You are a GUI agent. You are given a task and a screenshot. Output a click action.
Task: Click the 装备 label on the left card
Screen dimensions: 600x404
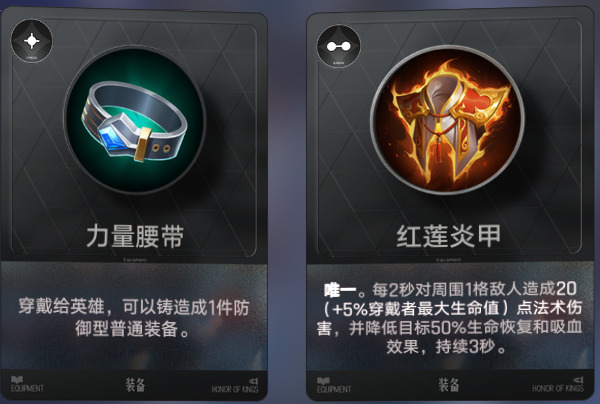click(x=135, y=385)
